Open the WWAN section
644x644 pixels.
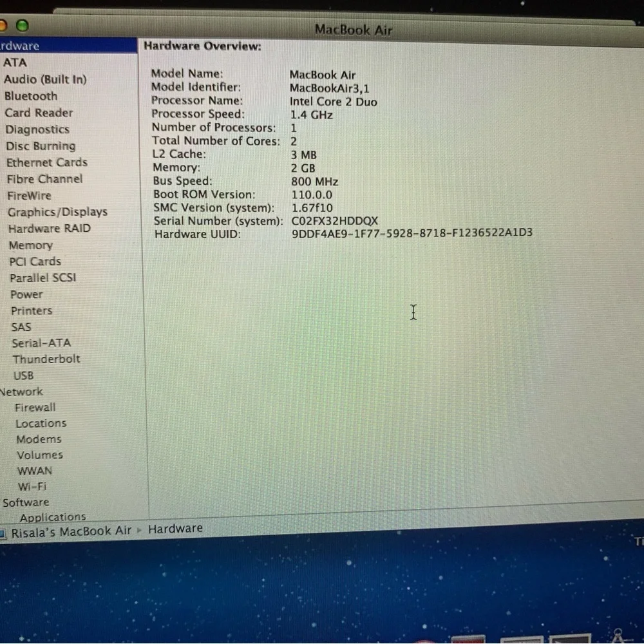(x=35, y=471)
